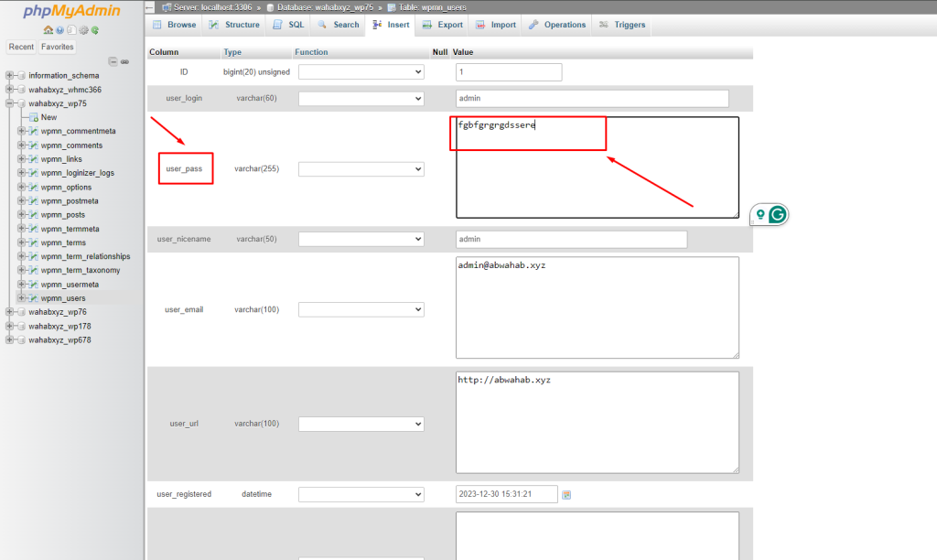Click the Home icon under phpMyAdmin logo

point(48,30)
